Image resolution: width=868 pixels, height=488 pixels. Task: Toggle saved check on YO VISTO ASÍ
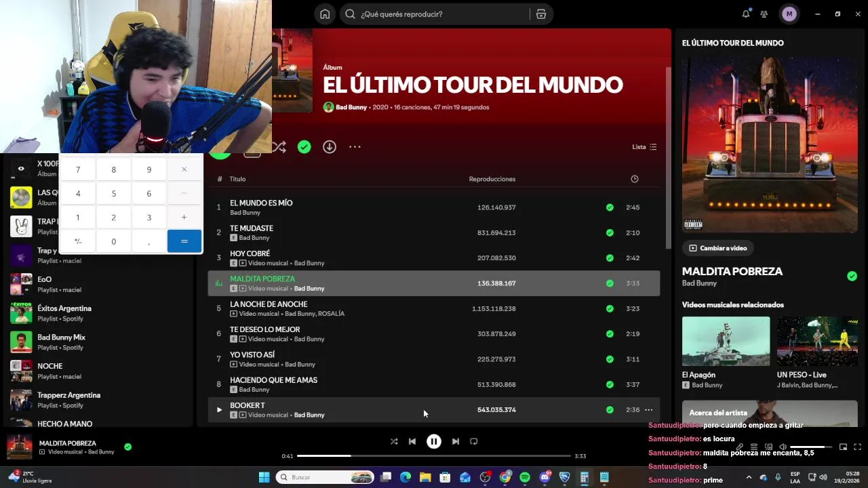pyautogui.click(x=610, y=359)
